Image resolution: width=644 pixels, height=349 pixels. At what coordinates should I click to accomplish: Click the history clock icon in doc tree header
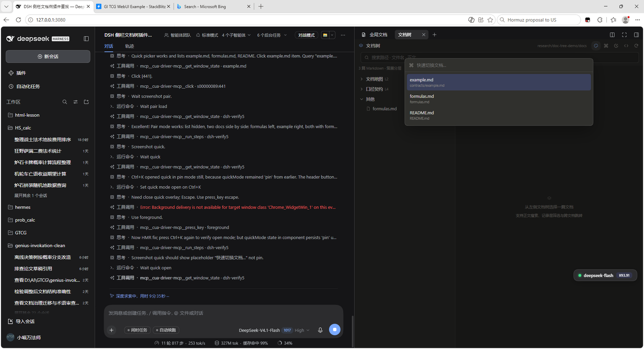click(x=616, y=46)
